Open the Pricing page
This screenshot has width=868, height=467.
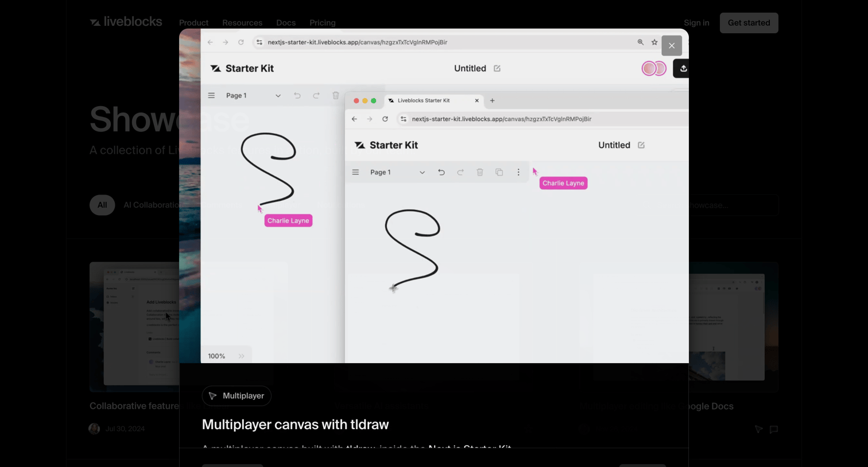click(x=323, y=23)
